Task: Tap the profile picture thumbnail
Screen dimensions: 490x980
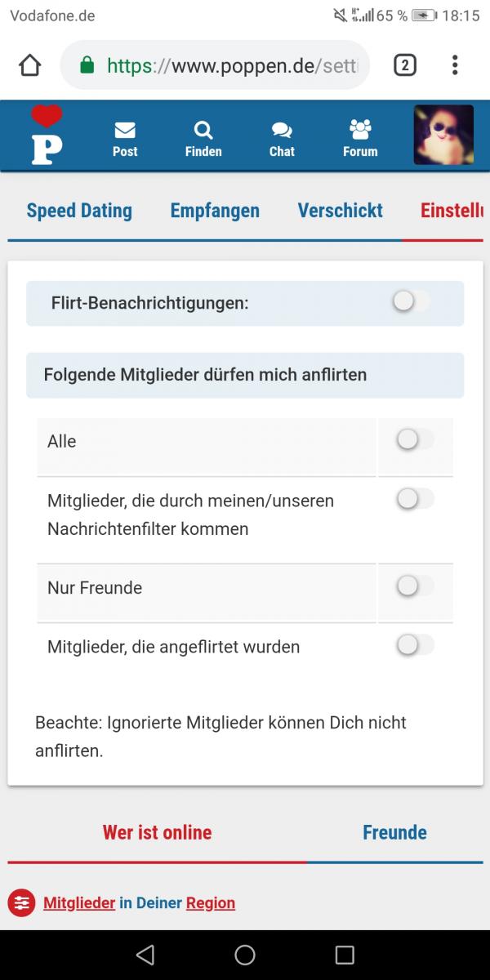Action: (443, 135)
